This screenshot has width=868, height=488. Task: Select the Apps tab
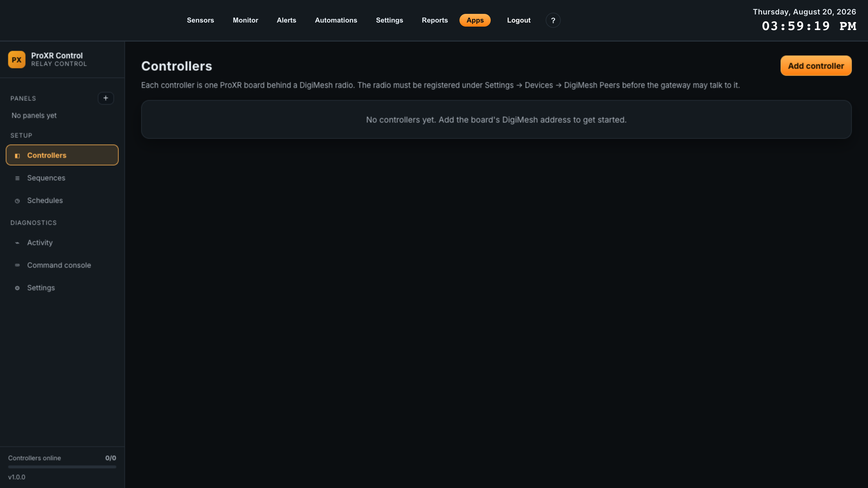click(475, 20)
